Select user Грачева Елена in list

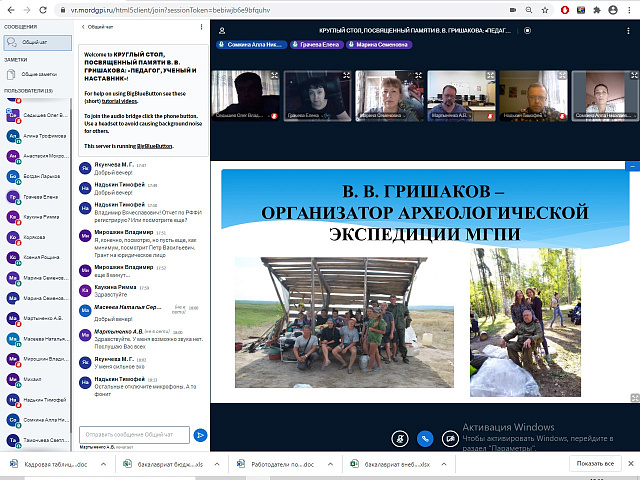coord(38,197)
